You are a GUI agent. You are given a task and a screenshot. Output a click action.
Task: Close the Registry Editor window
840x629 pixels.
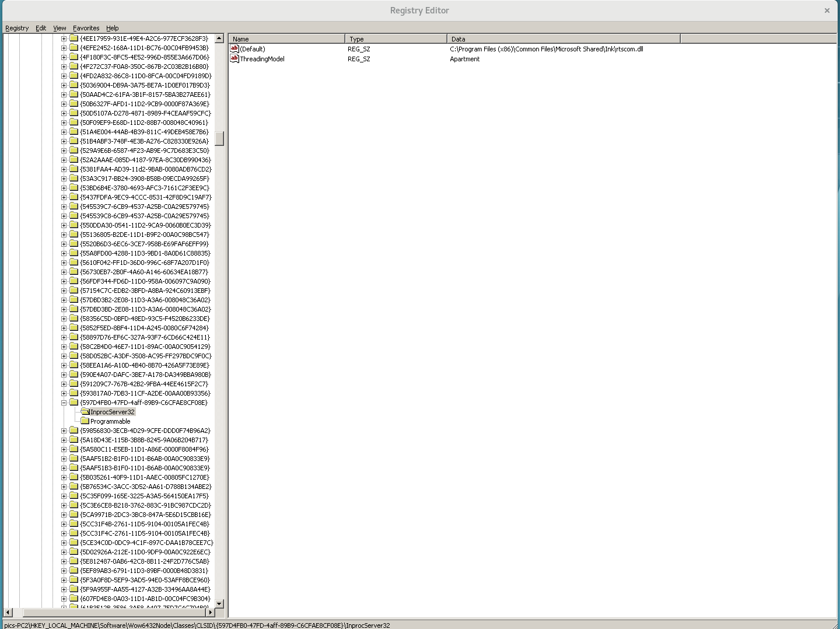click(x=827, y=11)
